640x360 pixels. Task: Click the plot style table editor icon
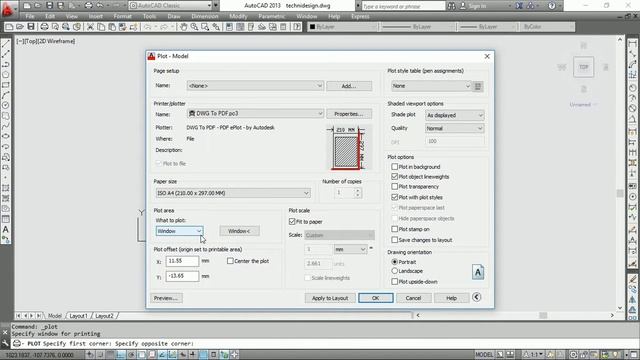(478, 86)
